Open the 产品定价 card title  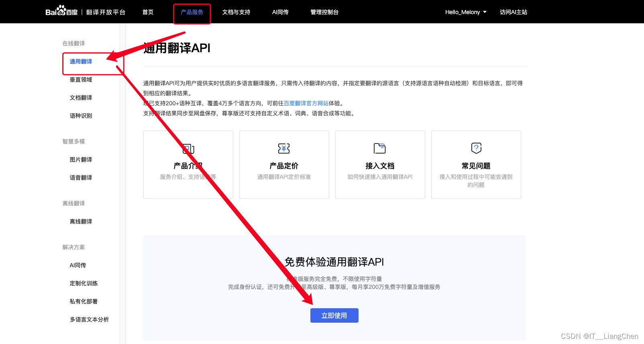pos(284,166)
